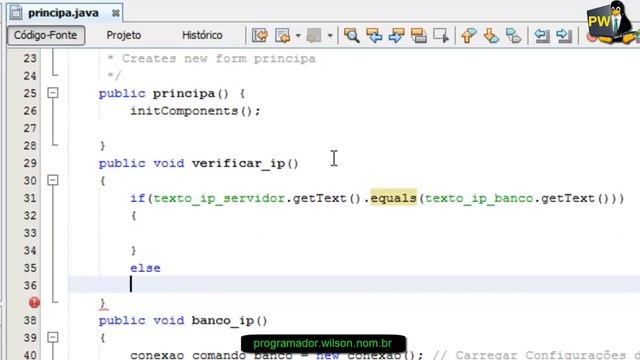The height and width of the screenshot is (360, 640).
Task: Click line number 23 in gutter
Action: (30, 59)
